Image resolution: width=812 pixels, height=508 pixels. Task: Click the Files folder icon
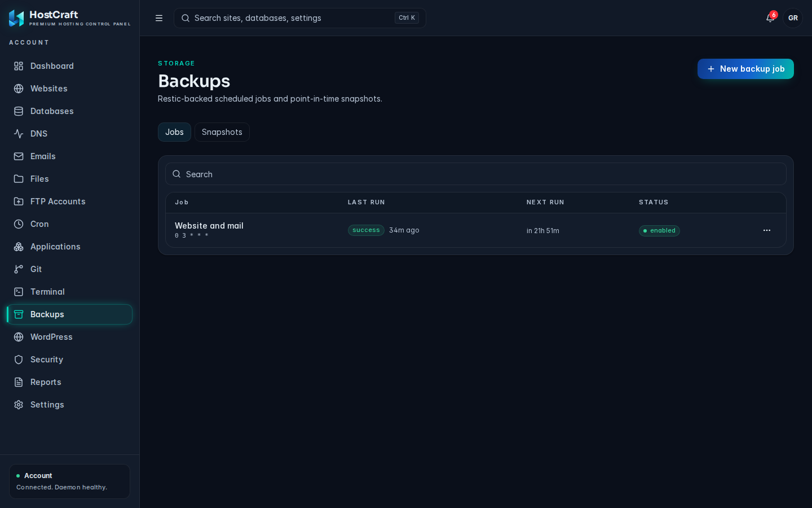[x=19, y=179]
